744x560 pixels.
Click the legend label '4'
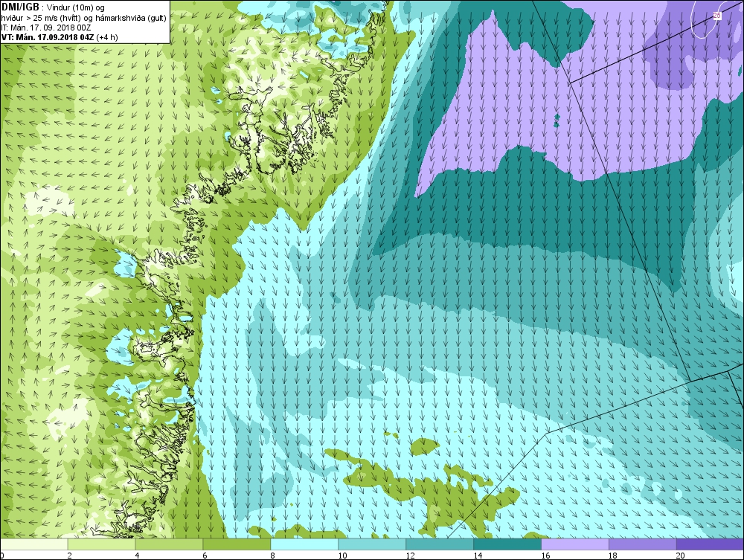(137, 556)
